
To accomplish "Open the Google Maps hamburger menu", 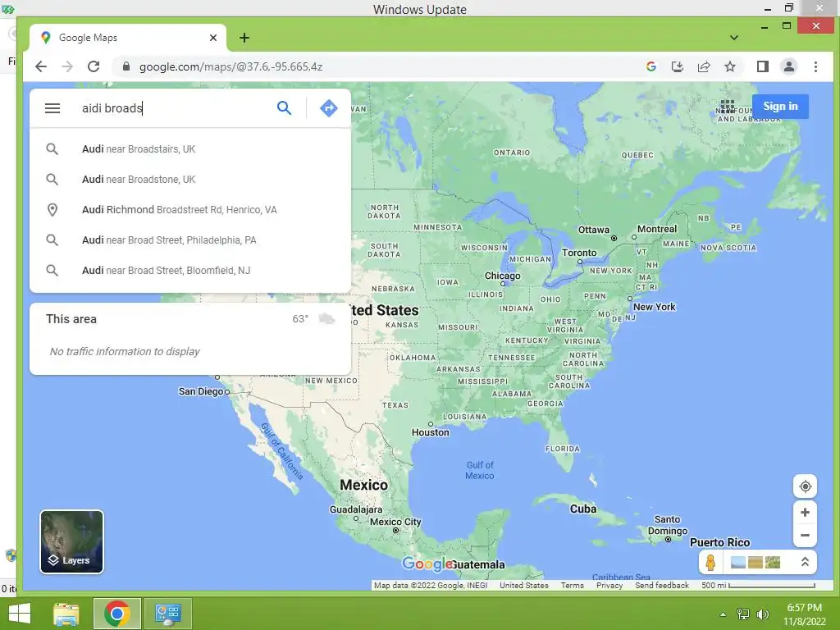I will click(52, 108).
